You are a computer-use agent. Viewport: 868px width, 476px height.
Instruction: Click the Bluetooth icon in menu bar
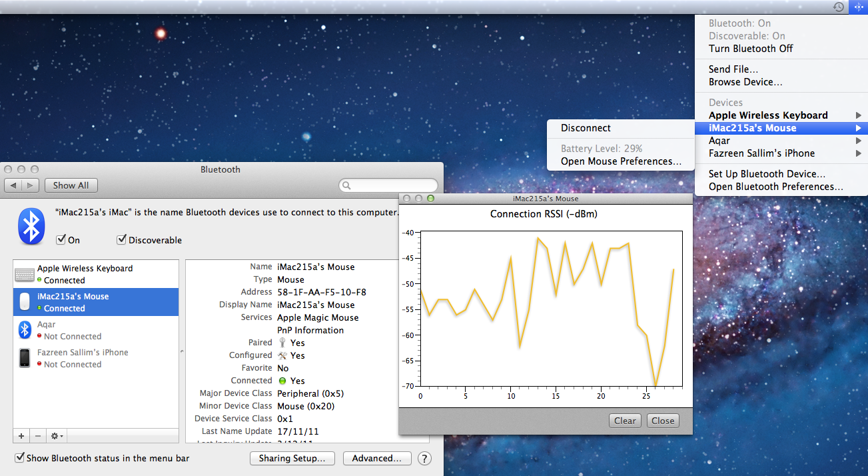(857, 7)
